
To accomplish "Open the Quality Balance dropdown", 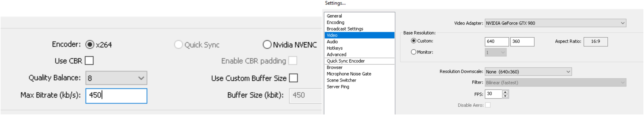I will click(x=116, y=78).
